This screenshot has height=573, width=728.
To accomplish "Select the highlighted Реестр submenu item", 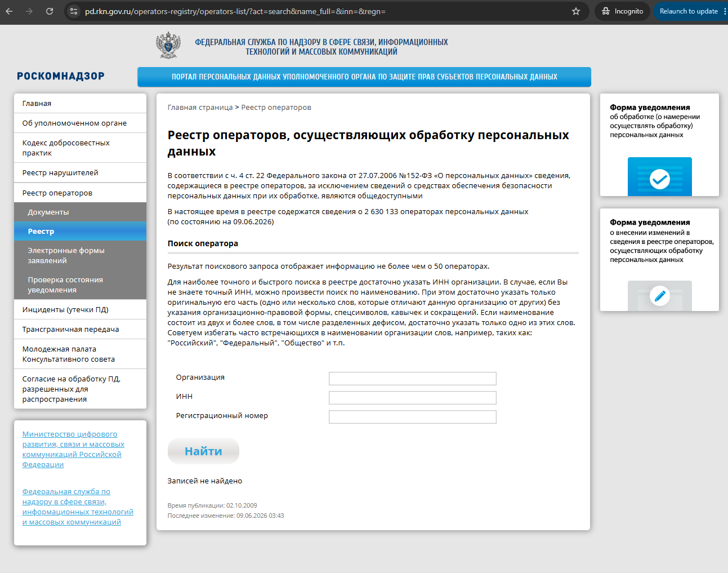I will [x=80, y=232].
